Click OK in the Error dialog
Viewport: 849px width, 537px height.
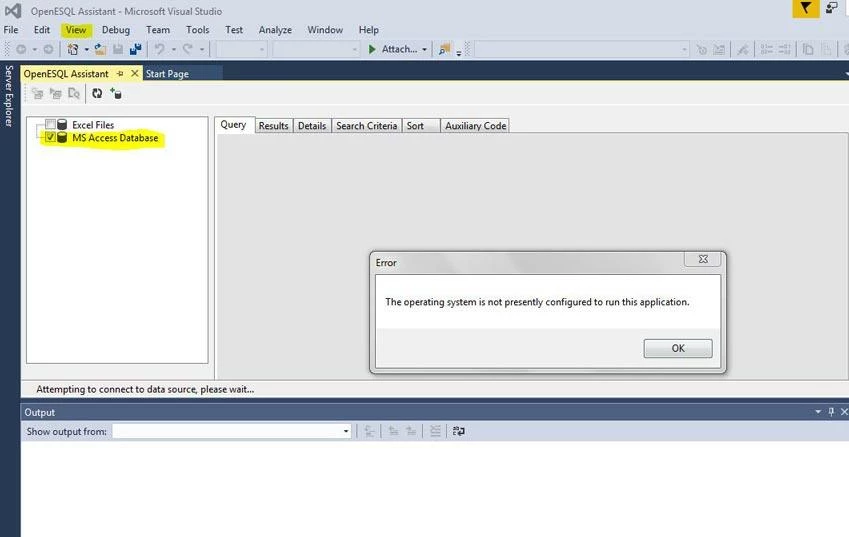[678, 348]
